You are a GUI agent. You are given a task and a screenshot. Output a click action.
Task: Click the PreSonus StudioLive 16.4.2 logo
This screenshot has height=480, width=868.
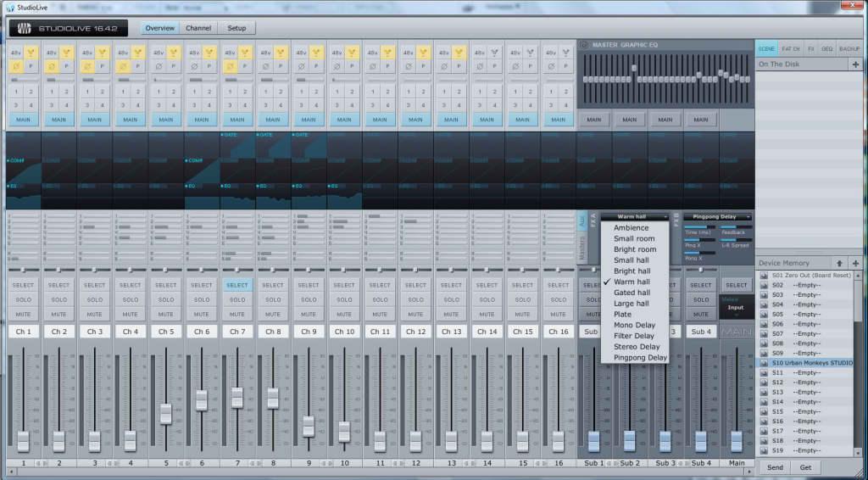[68, 28]
